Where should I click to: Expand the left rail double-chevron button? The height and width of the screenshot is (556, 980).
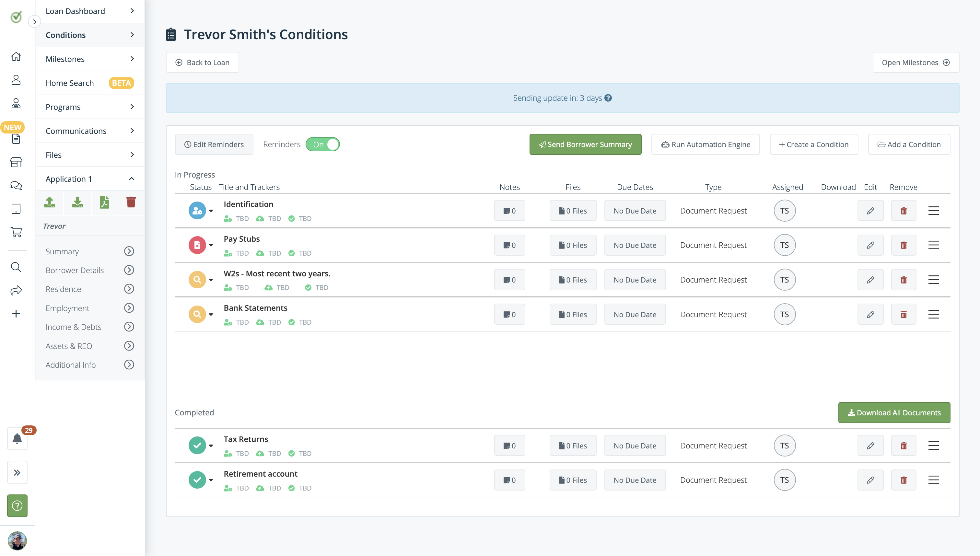(x=17, y=472)
